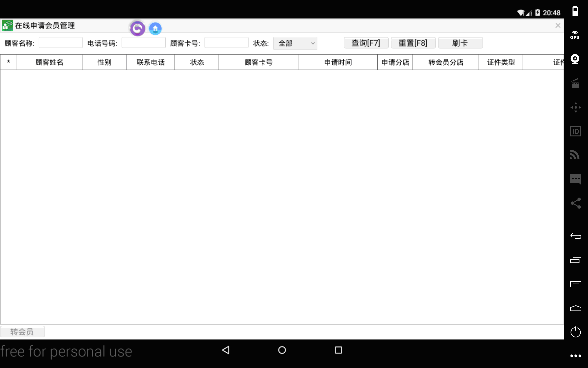588x368 pixels.
Task: Click the share icon in the sidebar
Action: [x=576, y=203]
